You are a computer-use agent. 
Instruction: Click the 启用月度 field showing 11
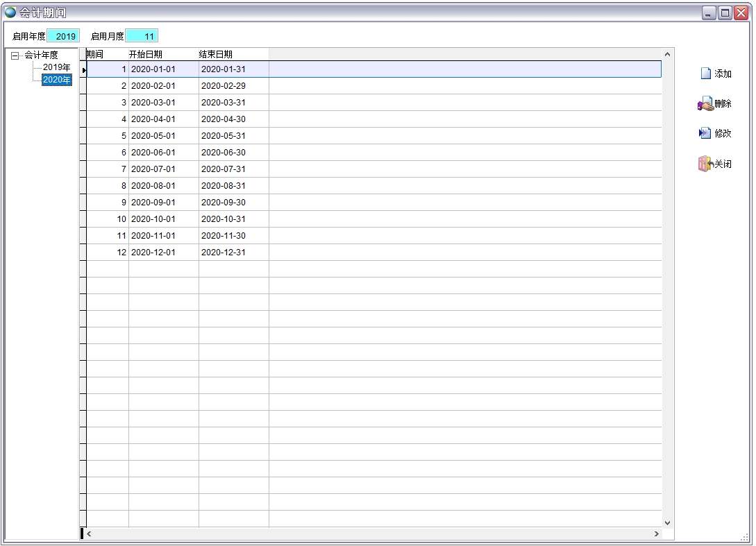click(x=142, y=36)
